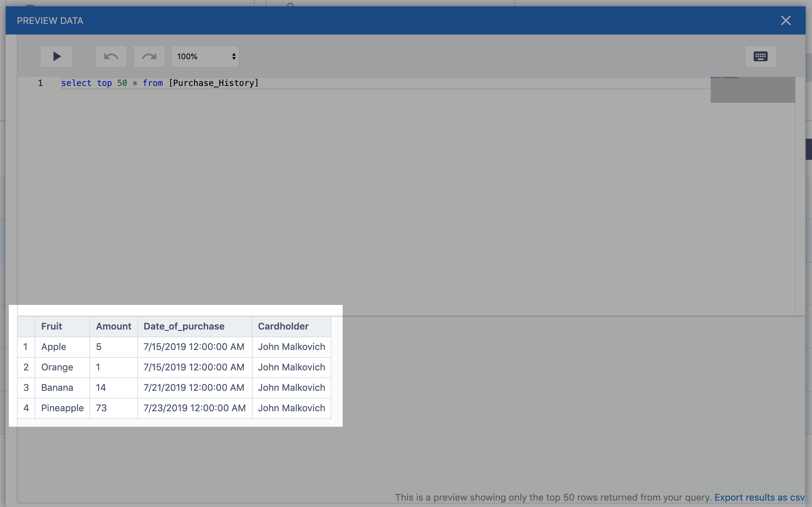
Task: Click line number 1 in editor gutter
Action: 40,83
